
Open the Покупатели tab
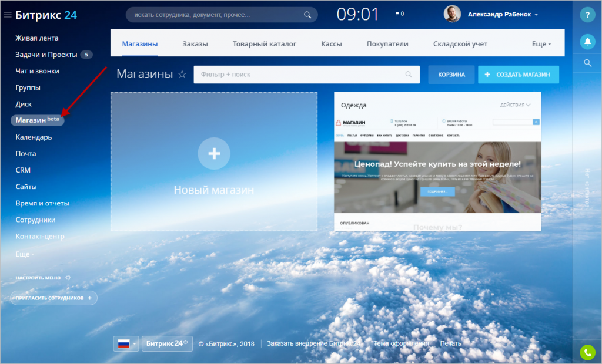click(x=387, y=44)
